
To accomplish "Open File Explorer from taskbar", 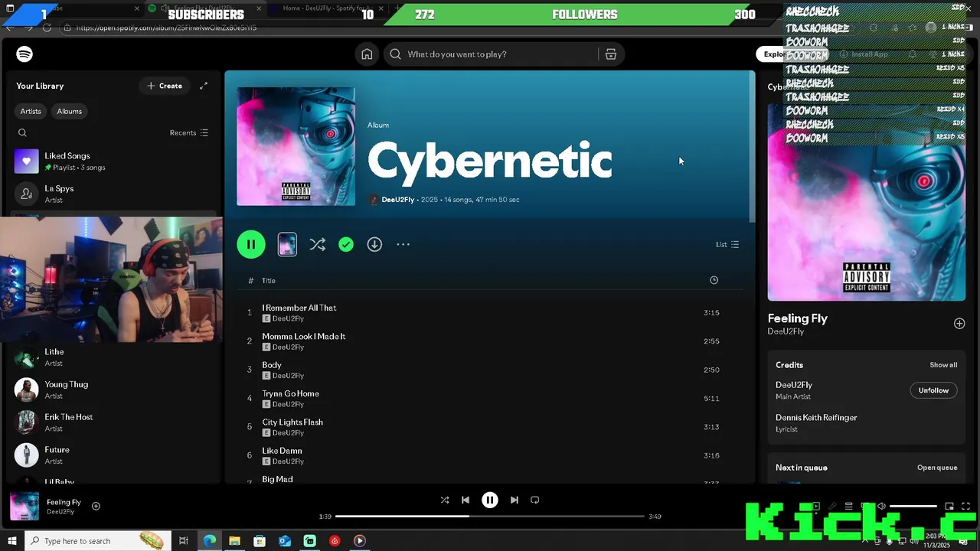I will click(234, 541).
